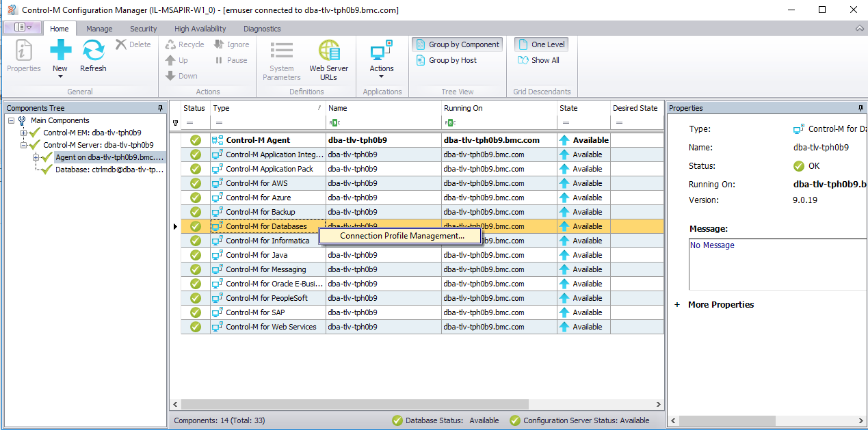This screenshot has width=868, height=430.
Task: Click the Desired State column header
Action: click(x=636, y=108)
